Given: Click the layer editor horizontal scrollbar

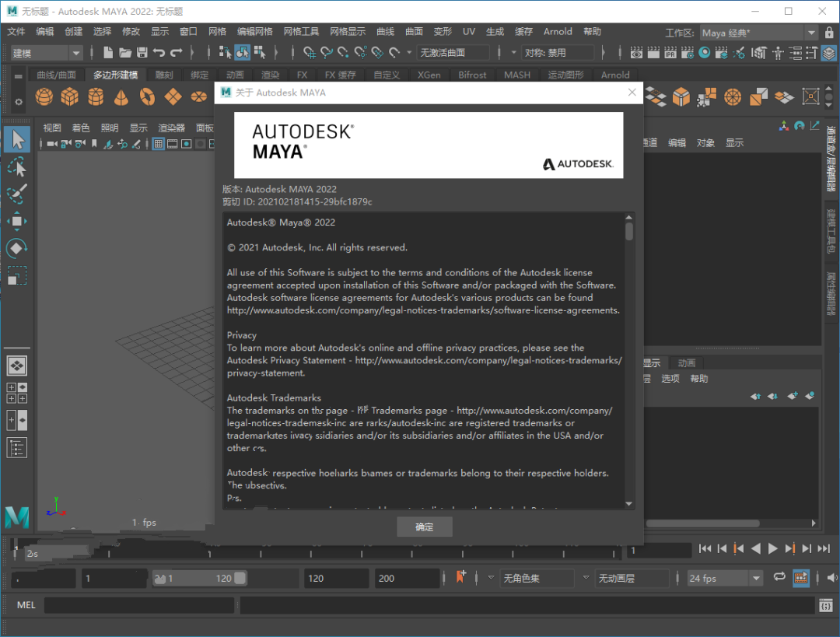Looking at the screenshot, I should tap(702, 523).
